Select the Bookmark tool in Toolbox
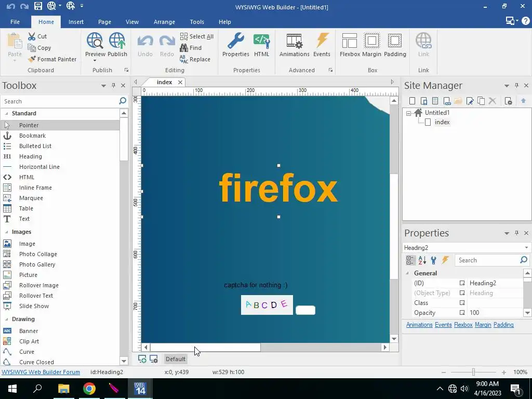 click(60, 136)
